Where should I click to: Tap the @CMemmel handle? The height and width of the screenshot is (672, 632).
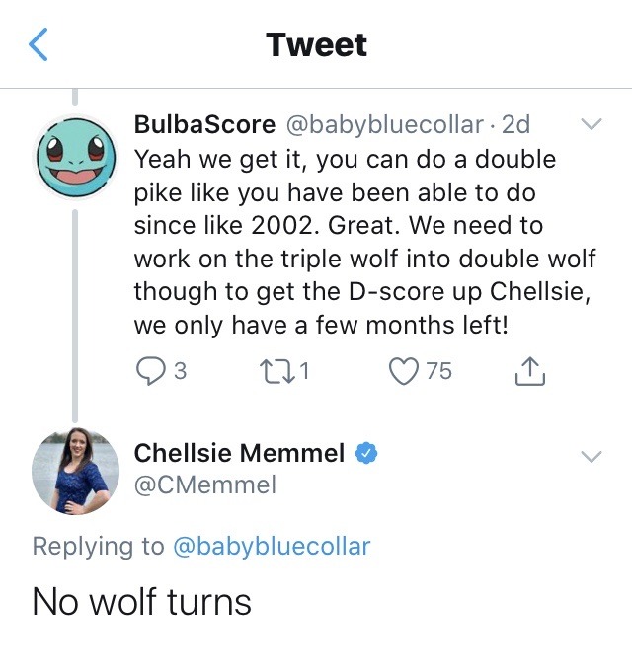pos(205,485)
